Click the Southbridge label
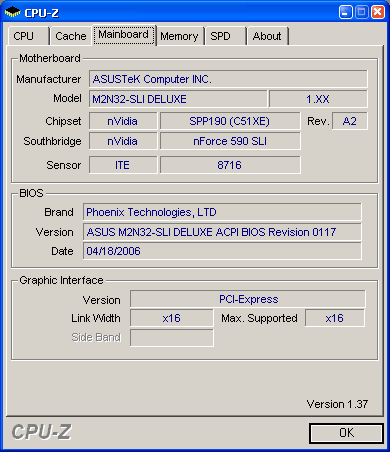 [52, 141]
